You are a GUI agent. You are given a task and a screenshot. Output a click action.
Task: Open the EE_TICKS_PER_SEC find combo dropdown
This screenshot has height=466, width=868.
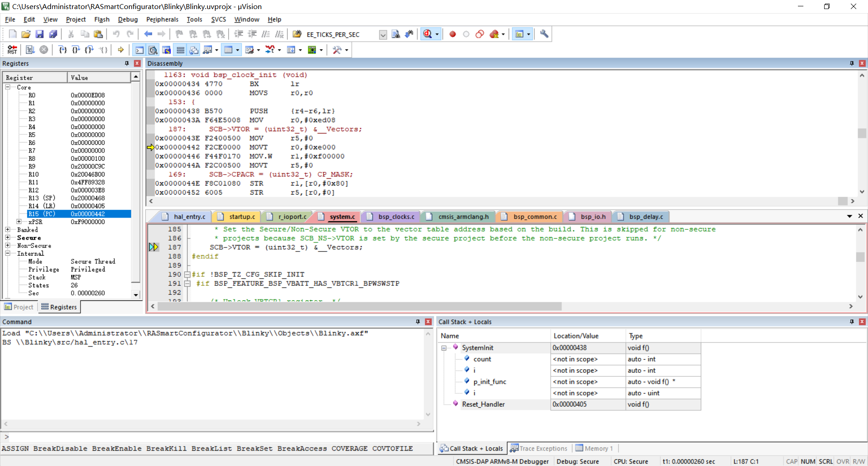pyautogui.click(x=383, y=34)
